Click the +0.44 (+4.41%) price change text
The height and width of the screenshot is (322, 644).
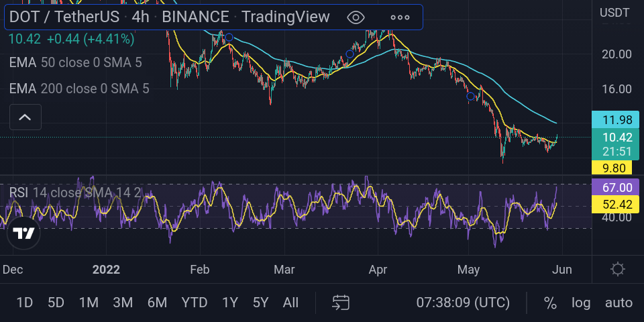91,40
